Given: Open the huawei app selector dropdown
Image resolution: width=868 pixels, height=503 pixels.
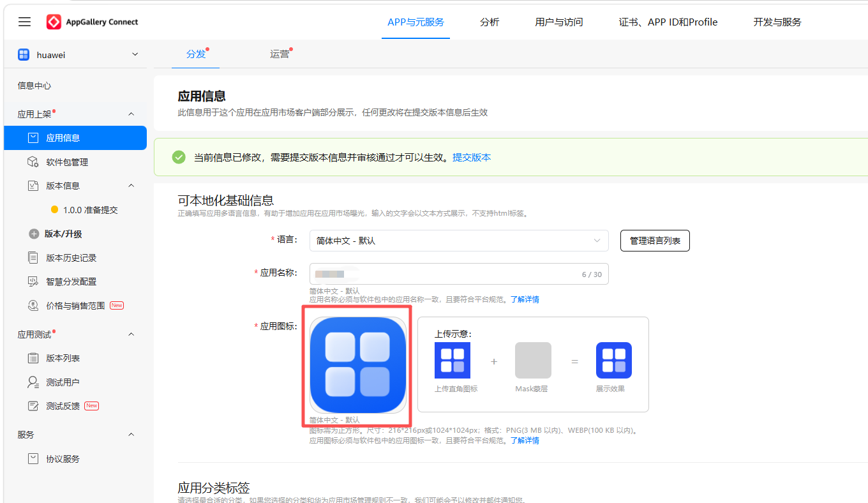Looking at the screenshot, I should 79,55.
